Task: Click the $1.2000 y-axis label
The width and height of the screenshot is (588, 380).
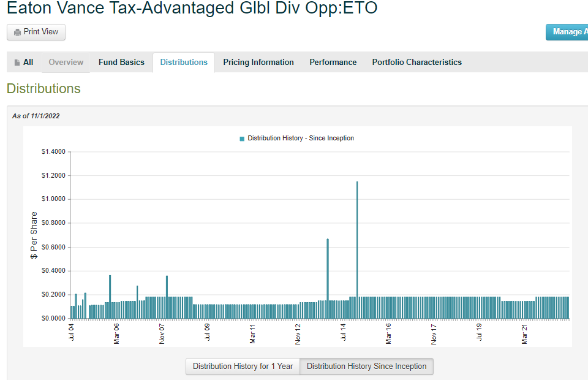Action: (53, 175)
